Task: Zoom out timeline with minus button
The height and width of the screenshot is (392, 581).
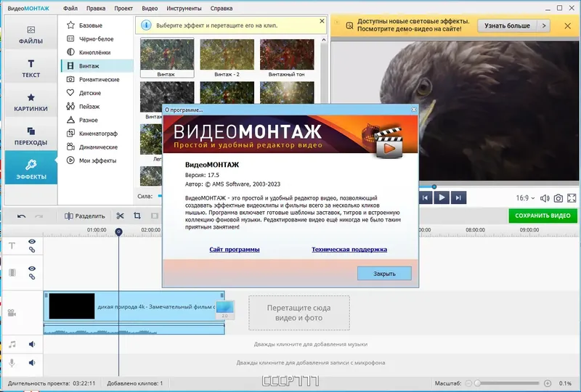Action: click(x=468, y=383)
